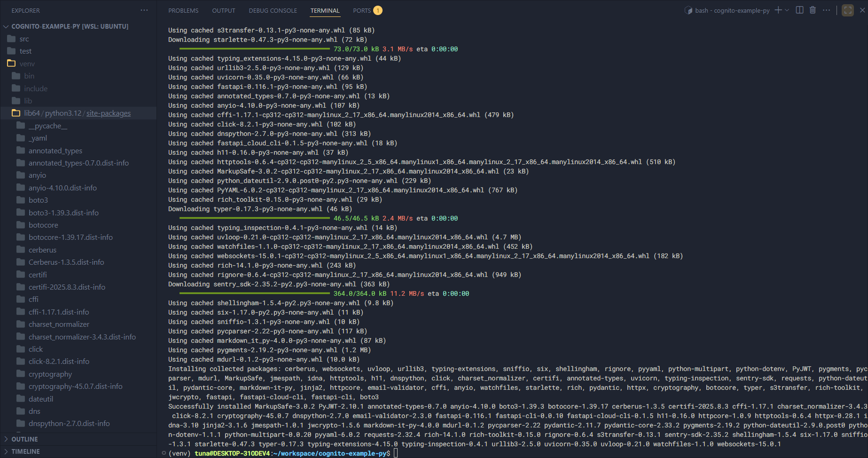
Task: Click the bash terminal cube icon
Action: (688, 10)
